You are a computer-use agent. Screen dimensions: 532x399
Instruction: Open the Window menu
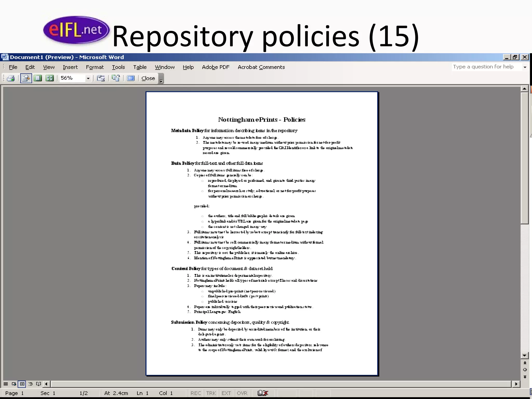click(x=165, y=67)
